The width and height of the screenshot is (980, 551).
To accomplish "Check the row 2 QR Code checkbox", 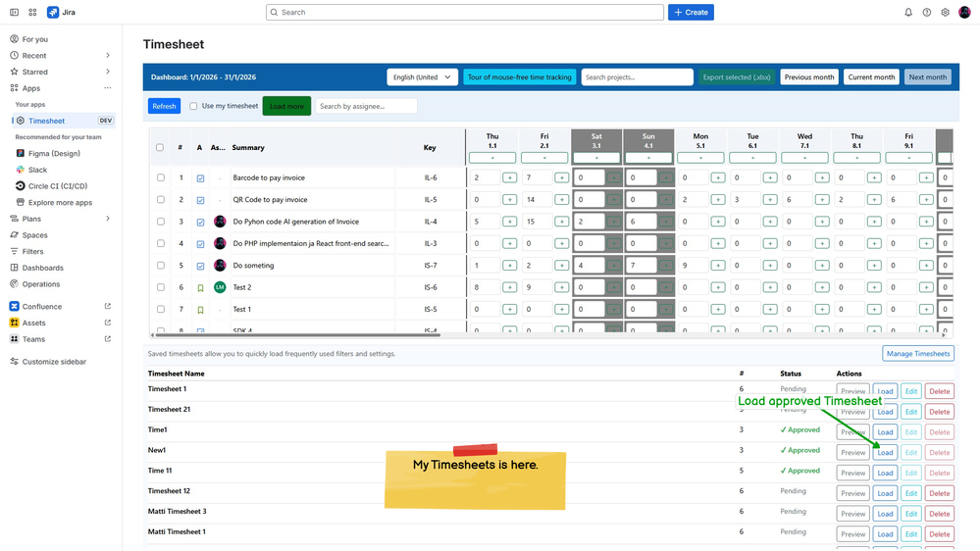I will coord(161,199).
